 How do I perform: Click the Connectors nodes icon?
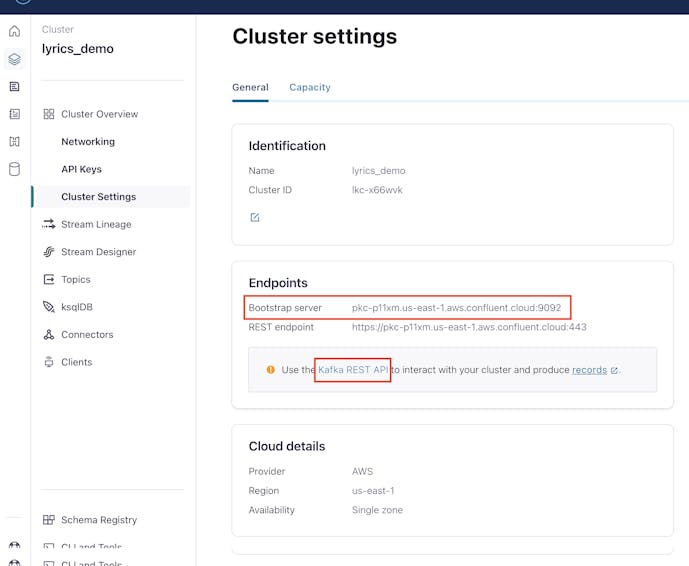tap(49, 335)
